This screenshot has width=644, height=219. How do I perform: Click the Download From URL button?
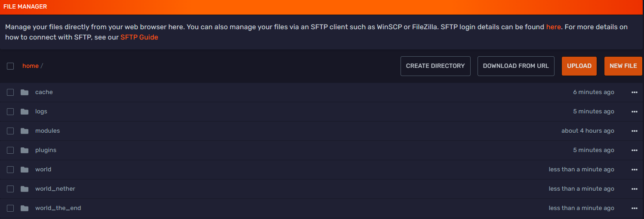click(x=516, y=66)
